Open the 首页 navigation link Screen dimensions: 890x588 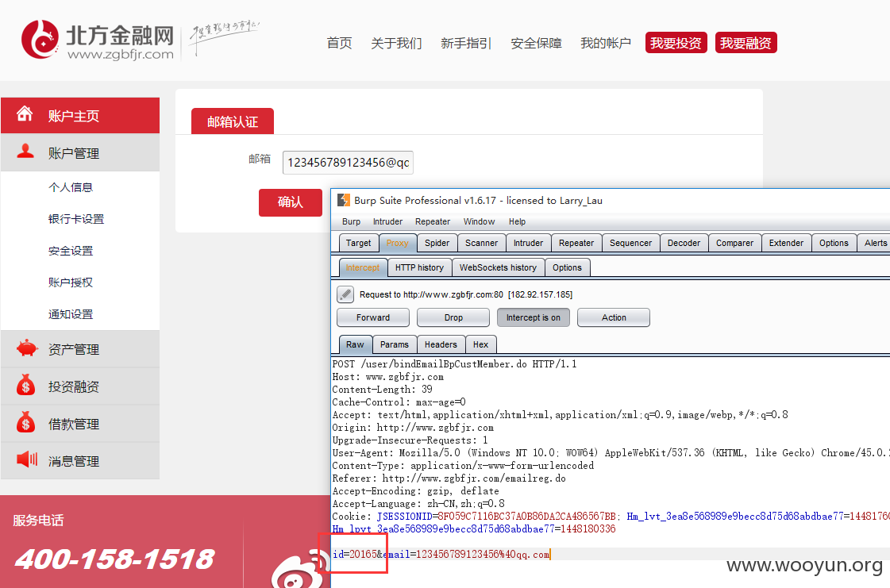click(340, 43)
